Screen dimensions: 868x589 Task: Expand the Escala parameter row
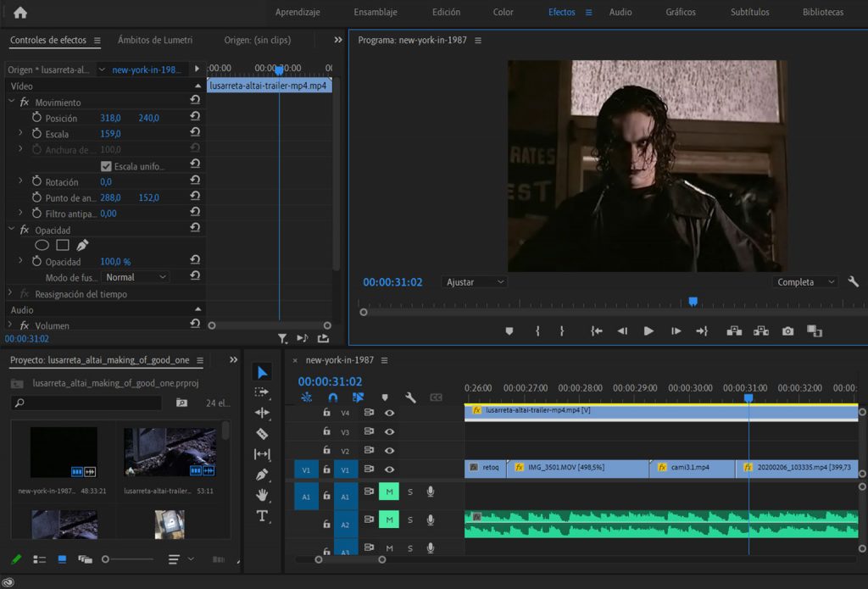20,133
